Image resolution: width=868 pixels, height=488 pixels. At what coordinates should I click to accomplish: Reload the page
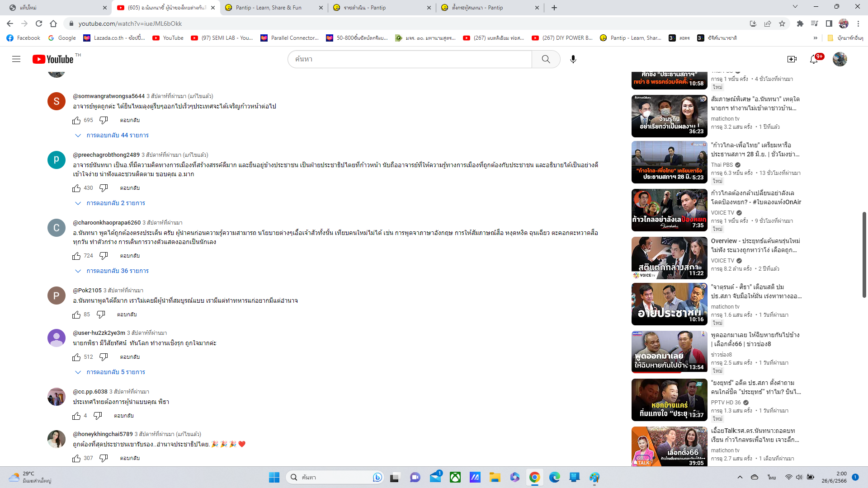[39, 23]
